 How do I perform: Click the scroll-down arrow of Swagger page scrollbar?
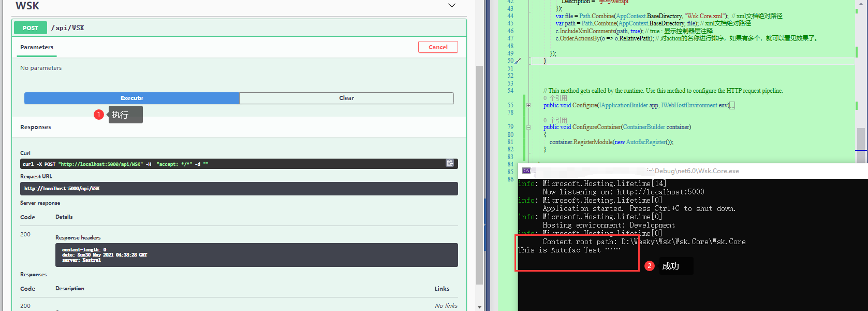(x=480, y=307)
